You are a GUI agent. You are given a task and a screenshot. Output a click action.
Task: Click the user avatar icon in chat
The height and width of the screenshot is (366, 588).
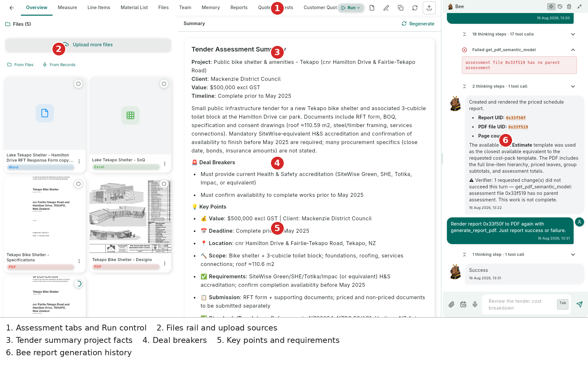coord(579,222)
